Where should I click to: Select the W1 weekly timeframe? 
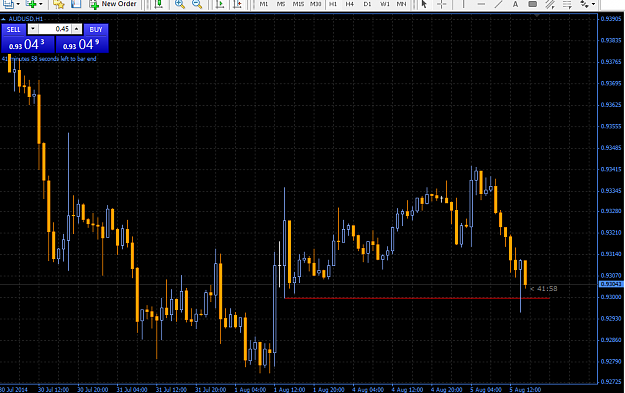click(385, 4)
